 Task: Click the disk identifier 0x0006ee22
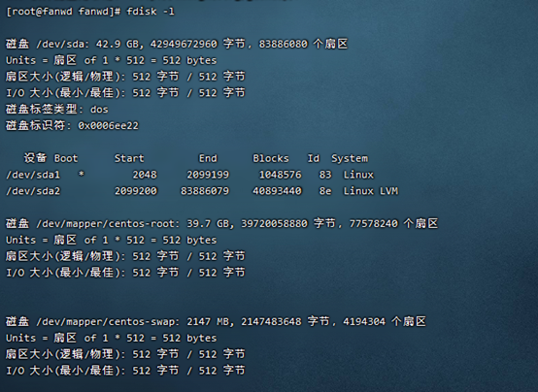tap(108, 126)
